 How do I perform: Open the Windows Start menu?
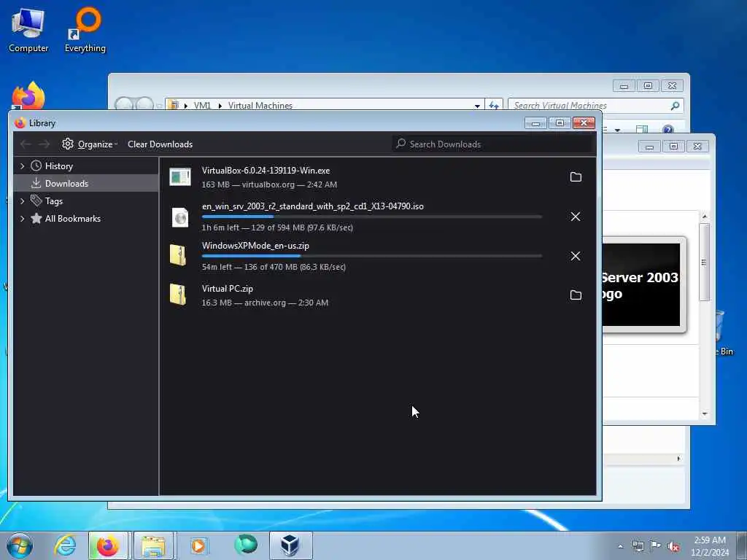click(20, 545)
